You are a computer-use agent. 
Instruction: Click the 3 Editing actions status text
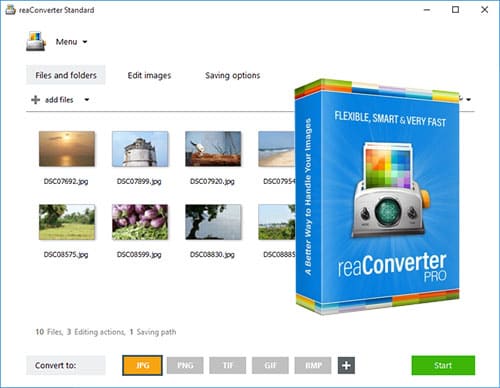(96, 332)
